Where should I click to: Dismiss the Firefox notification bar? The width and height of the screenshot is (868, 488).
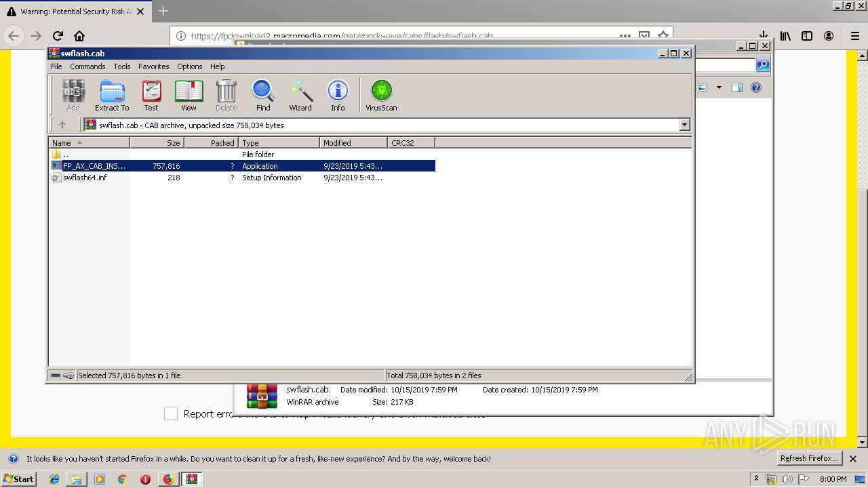tap(854, 459)
